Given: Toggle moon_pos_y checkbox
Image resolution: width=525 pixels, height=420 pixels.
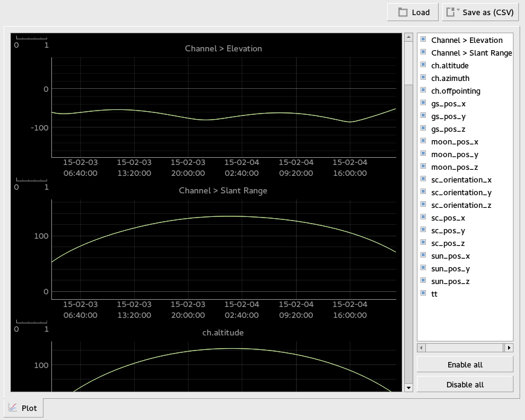Looking at the screenshot, I should point(424,154).
